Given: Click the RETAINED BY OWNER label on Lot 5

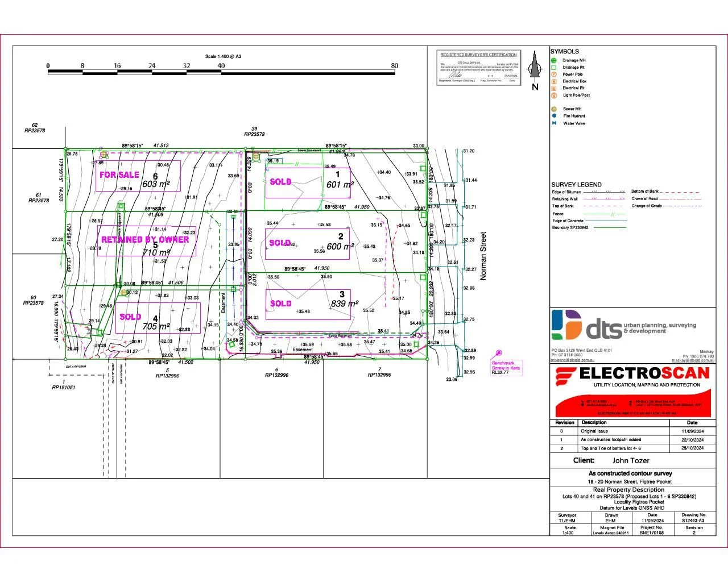Looking at the screenshot, I should point(145,240).
